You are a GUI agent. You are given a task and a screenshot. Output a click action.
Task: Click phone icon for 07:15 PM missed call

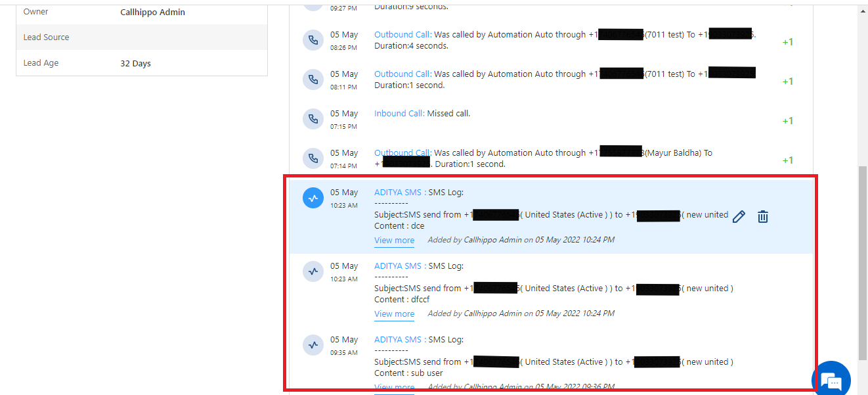(313, 119)
